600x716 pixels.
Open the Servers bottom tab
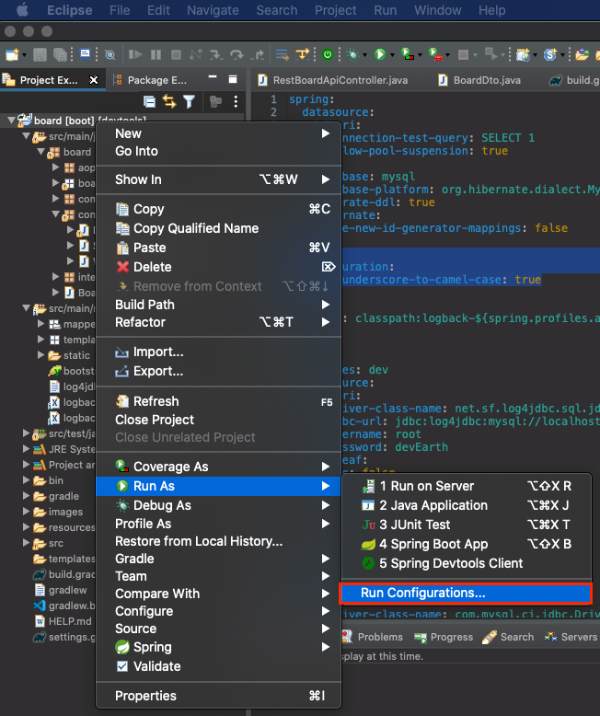tap(572, 637)
